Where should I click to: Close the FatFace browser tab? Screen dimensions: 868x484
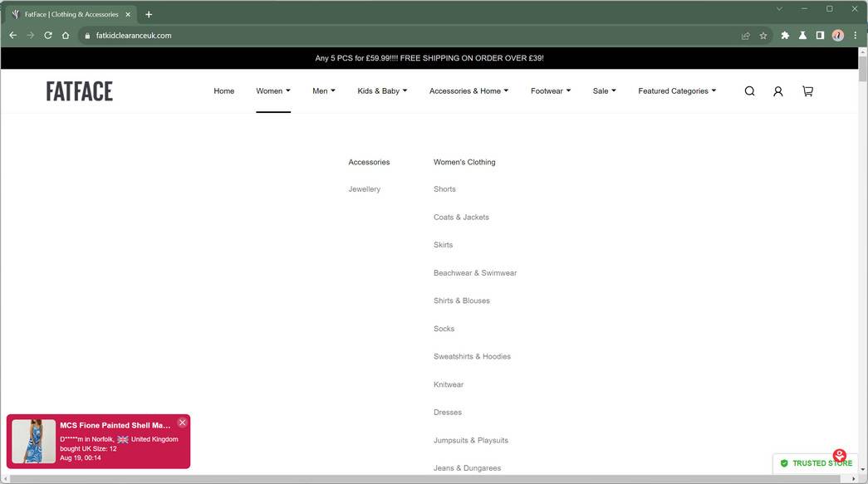pyautogui.click(x=128, y=14)
